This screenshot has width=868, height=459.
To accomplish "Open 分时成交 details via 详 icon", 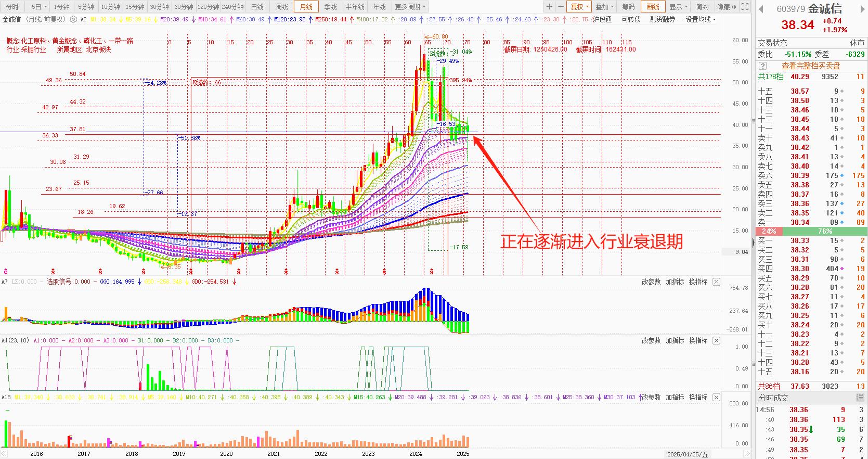I will coord(860,398).
